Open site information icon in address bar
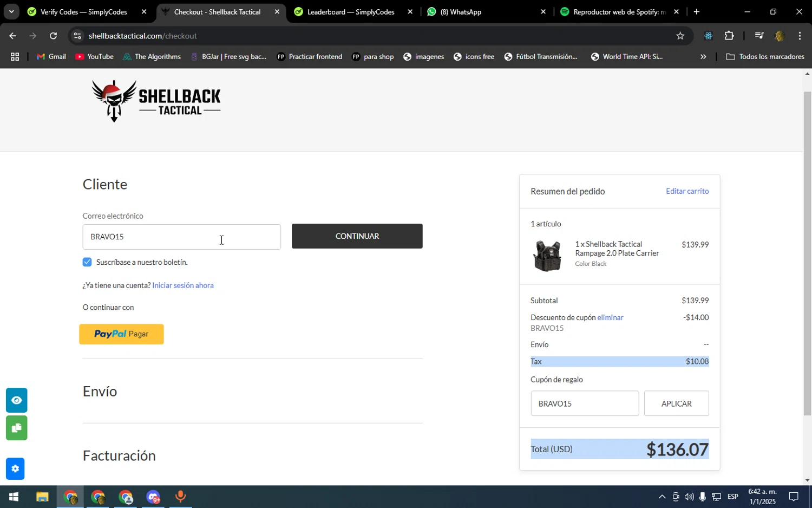Screen dimensions: 812x508 point(77,36)
